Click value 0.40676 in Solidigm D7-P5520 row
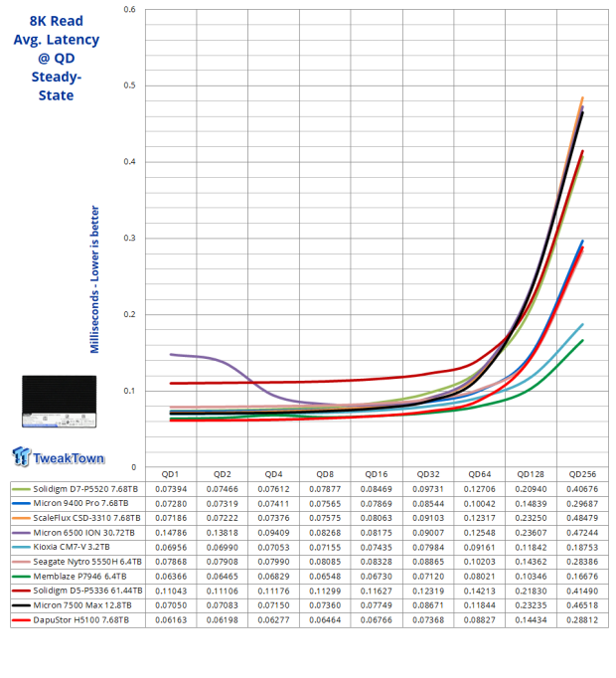 coord(582,489)
